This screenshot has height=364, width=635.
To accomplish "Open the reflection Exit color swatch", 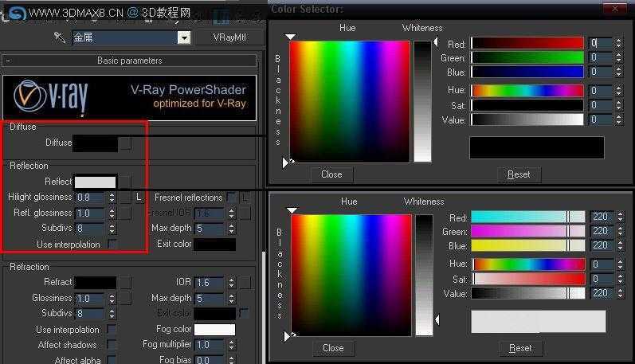I will (214, 245).
